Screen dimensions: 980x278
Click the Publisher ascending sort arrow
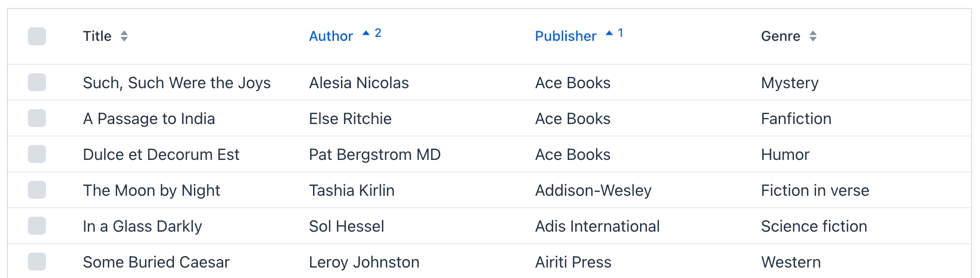click(x=609, y=33)
